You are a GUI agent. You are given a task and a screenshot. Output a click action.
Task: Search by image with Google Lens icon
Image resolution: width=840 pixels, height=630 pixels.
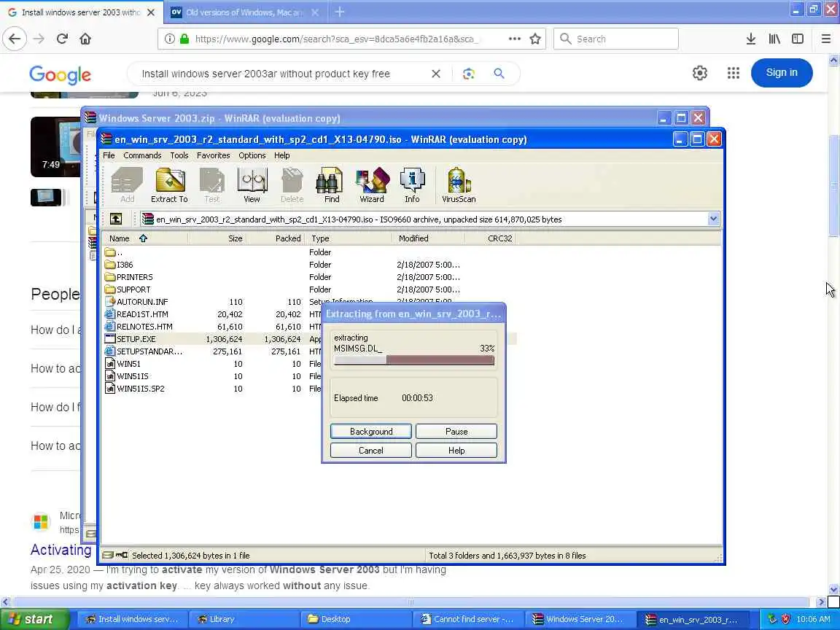[x=469, y=74]
